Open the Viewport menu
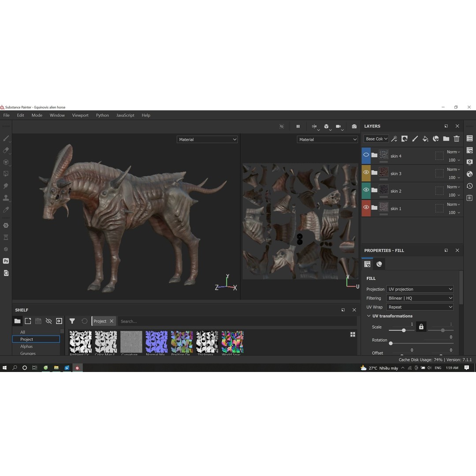476x476 pixels. pyautogui.click(x=80, y=115)
